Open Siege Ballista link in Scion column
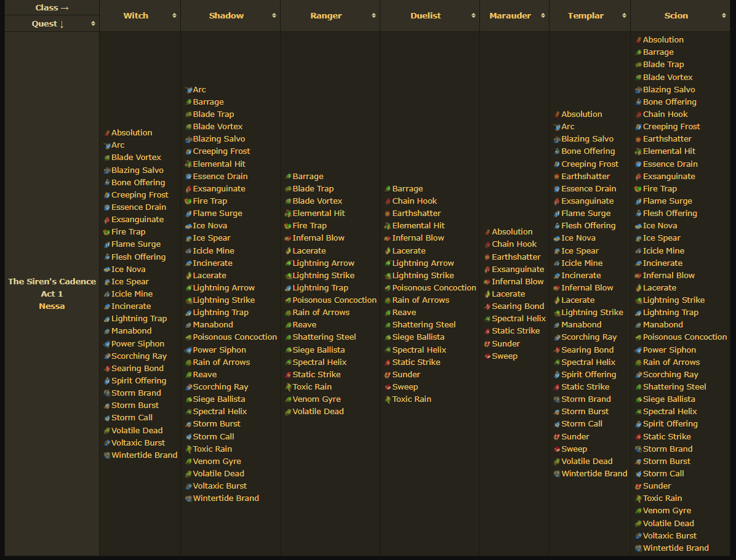 669,399
